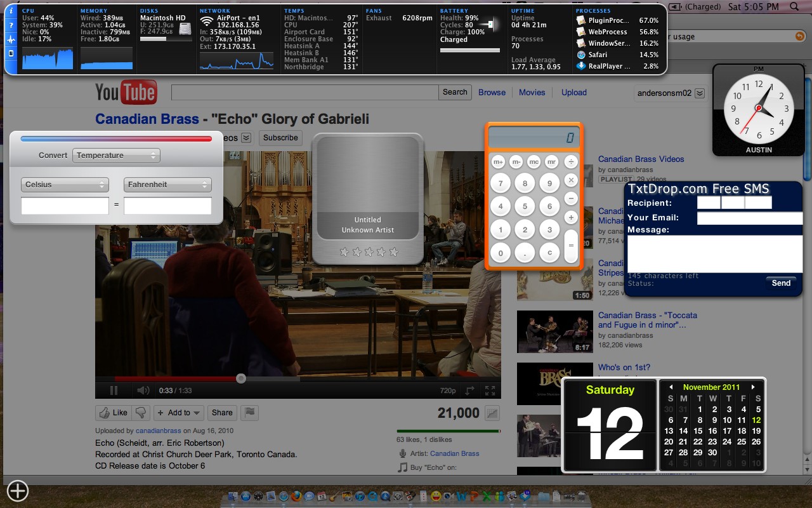Select PluginProc process icon in iStat
Image resolution: width=812 pixels, height=508 pixels.
581,20
